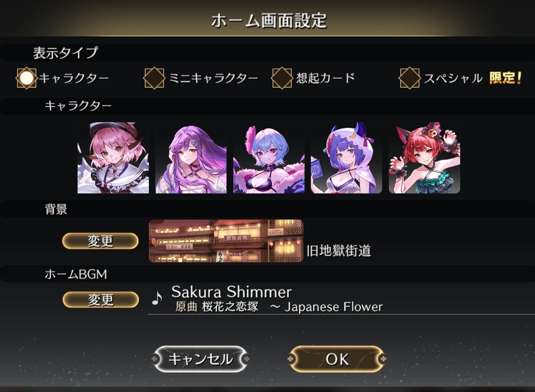Click the 表示タイプ section header
The image size is (535, 392).
[65, 53]
